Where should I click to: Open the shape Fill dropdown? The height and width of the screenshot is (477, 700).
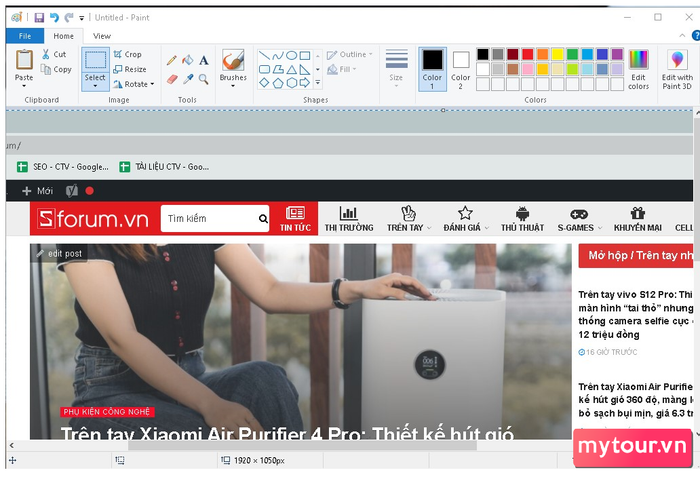click(x=342, y=69)
